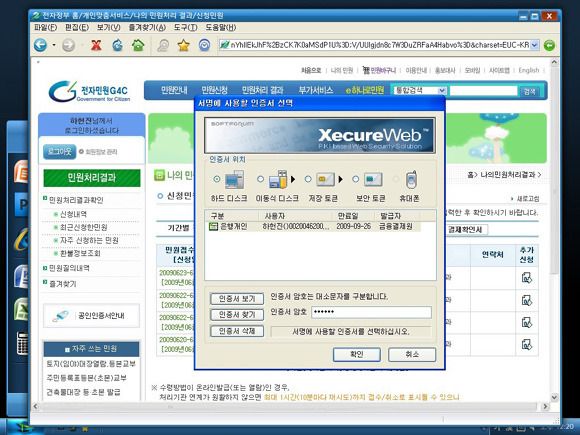Open the 즐겨찾기(A) menu

[x=147, y=27]
